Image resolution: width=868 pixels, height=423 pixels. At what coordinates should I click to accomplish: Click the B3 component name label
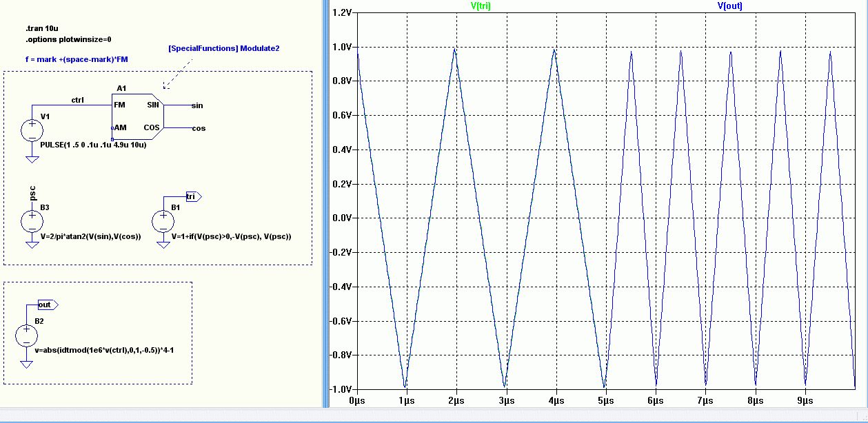tap(45, 207)
